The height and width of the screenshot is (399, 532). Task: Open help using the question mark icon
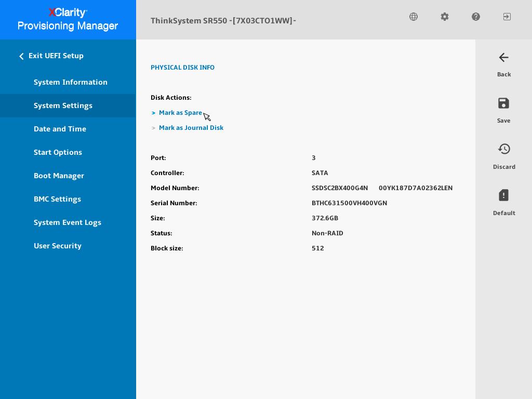tap(476, 17)
